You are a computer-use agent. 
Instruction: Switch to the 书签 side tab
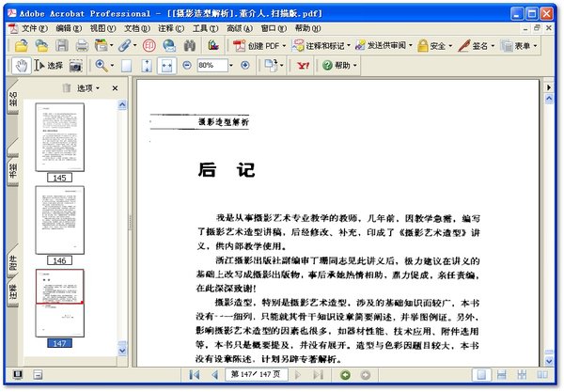(x=13, y=170)
